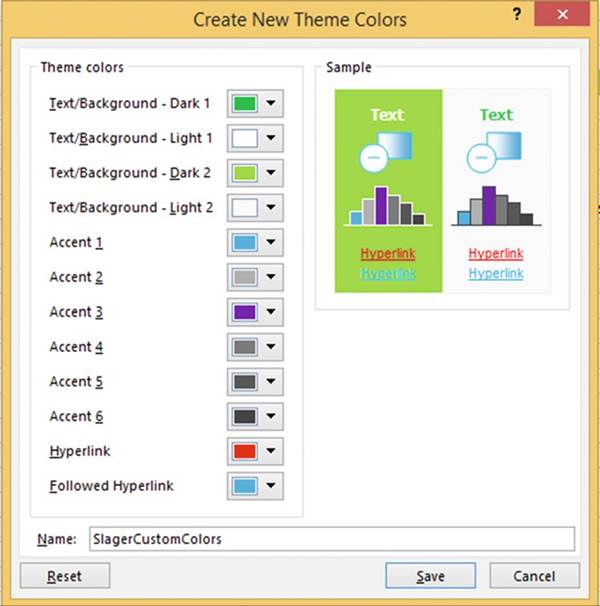Open the Accent 4 color dropdown arrow
Image resolution: width=600 pixels, height=606 pixels.
tap(270, 347)
